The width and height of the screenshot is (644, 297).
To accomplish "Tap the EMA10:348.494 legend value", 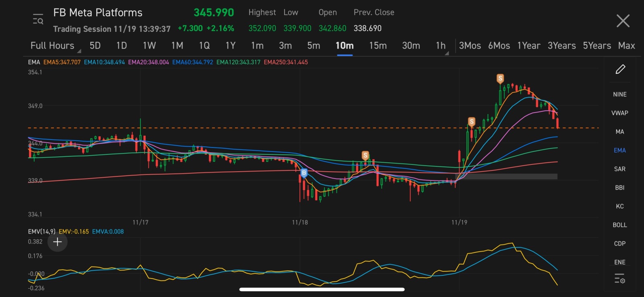I will coord(104,62).
